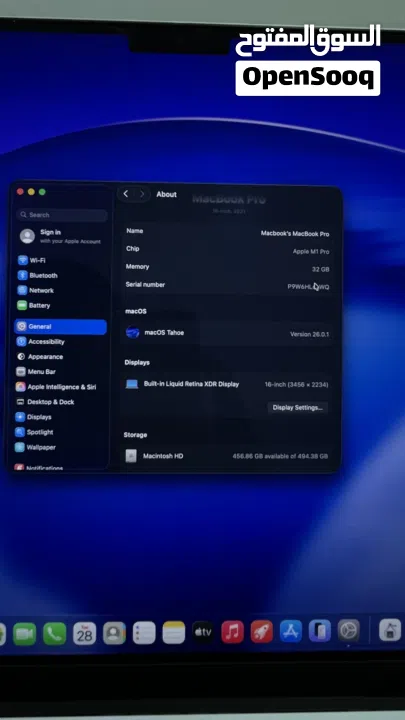The height and width of the screenshot is (720, 405).
Task: Click the Search field in sidebar
Action: point(62,215)
